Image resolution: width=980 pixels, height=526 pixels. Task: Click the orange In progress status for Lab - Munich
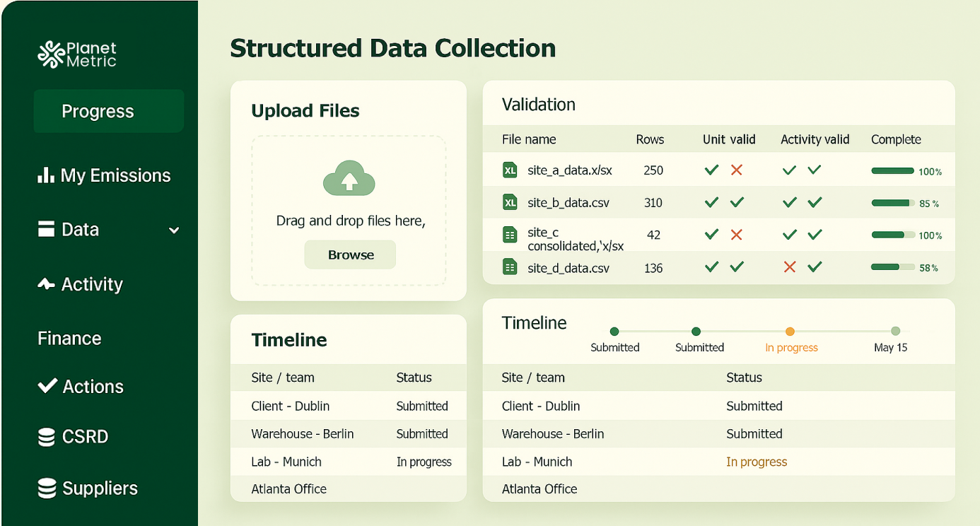757,462
